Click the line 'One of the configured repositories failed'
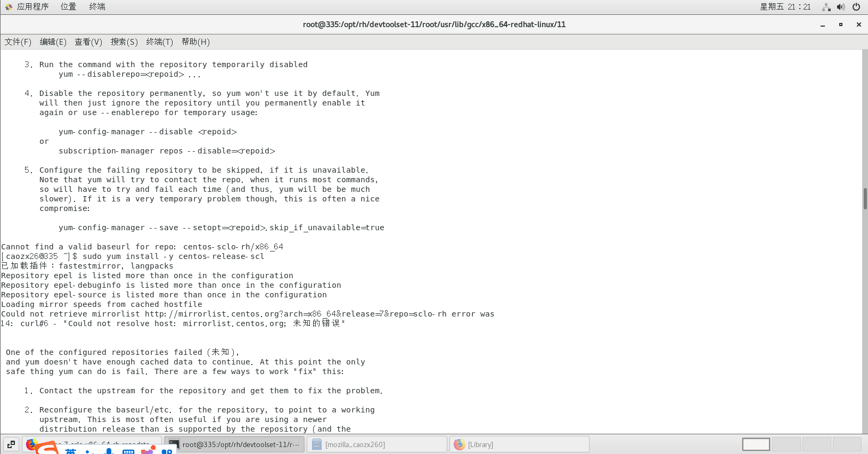 coord(122,352)
